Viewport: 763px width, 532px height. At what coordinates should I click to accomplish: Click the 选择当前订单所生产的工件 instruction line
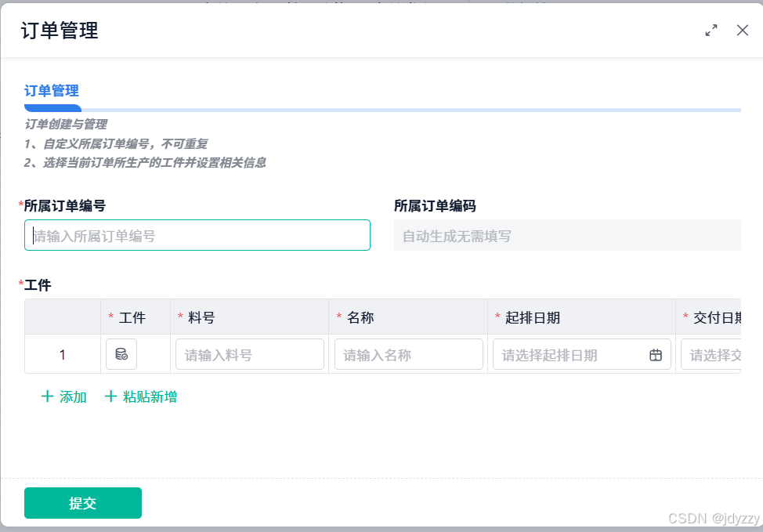[145, 162]
